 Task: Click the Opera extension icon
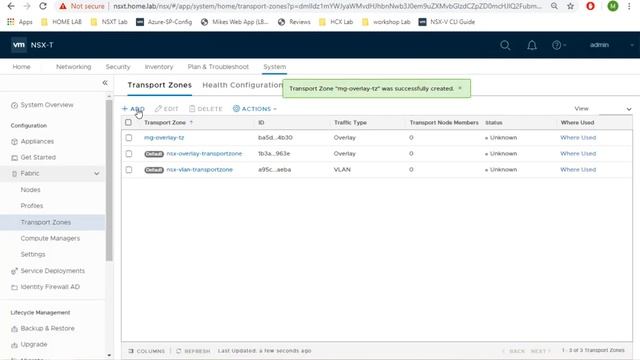click(590, 6)
